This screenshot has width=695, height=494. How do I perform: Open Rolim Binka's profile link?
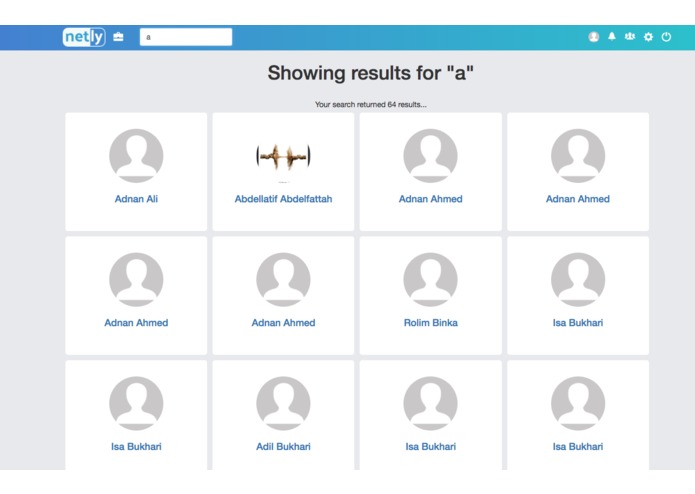pyautogui.click(x=430, y=323)
